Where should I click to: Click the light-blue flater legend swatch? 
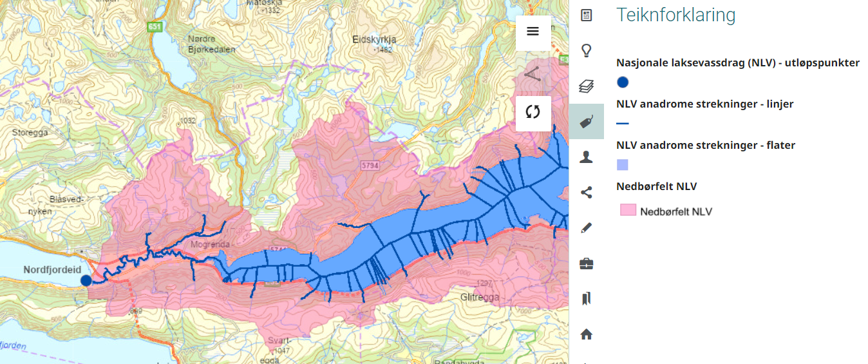click(x=623, y=165)
